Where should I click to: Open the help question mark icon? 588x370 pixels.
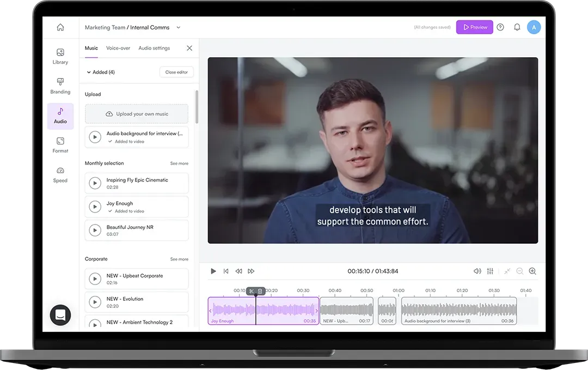coord(500,27)
